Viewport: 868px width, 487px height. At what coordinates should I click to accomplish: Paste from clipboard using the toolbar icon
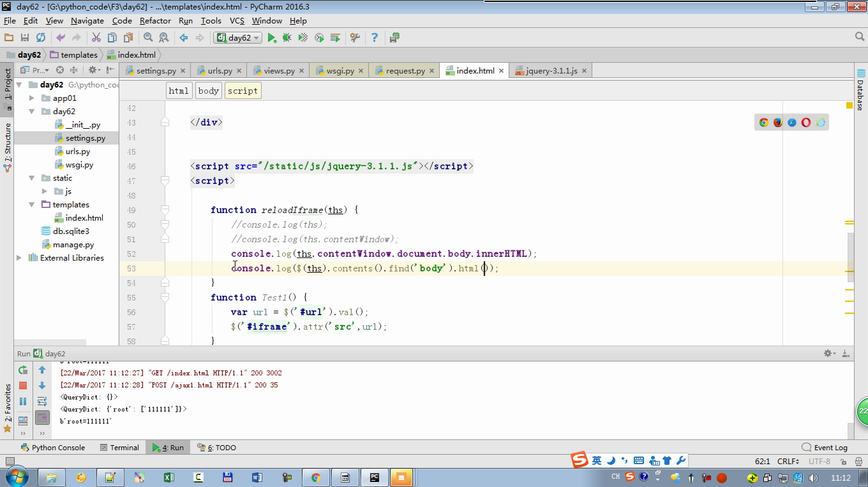click(x=128, y=38)
